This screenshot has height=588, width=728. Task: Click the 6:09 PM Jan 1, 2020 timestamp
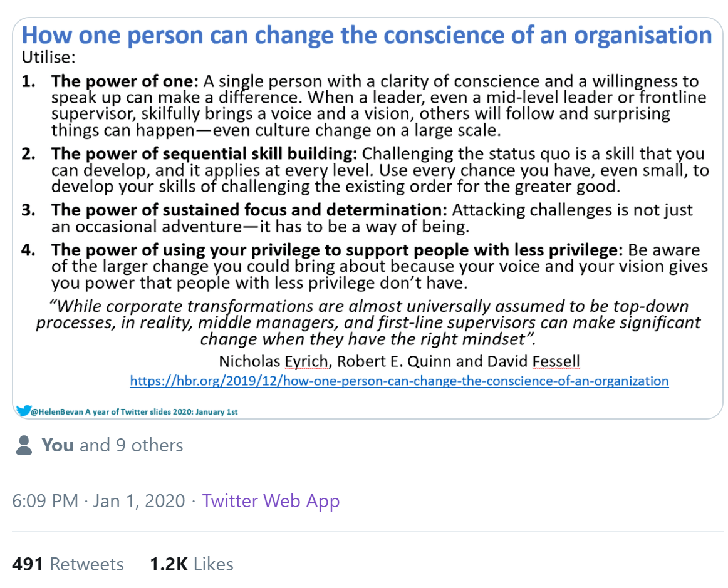(98, 501)
